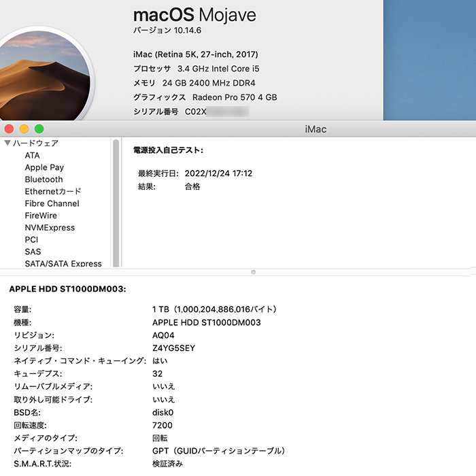
Task: Open the SAS hardware entry
Action: (x=33, y=252)
